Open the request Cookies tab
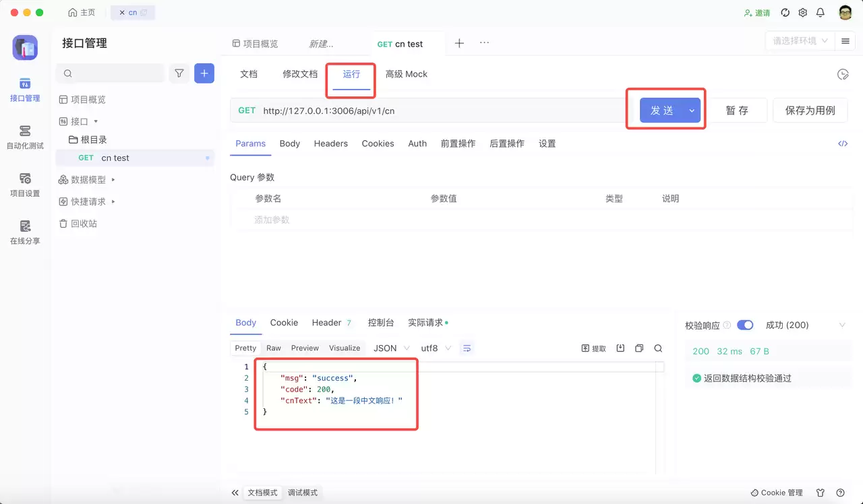This screenshot has width=863, height=504. [x=378, y=144]
